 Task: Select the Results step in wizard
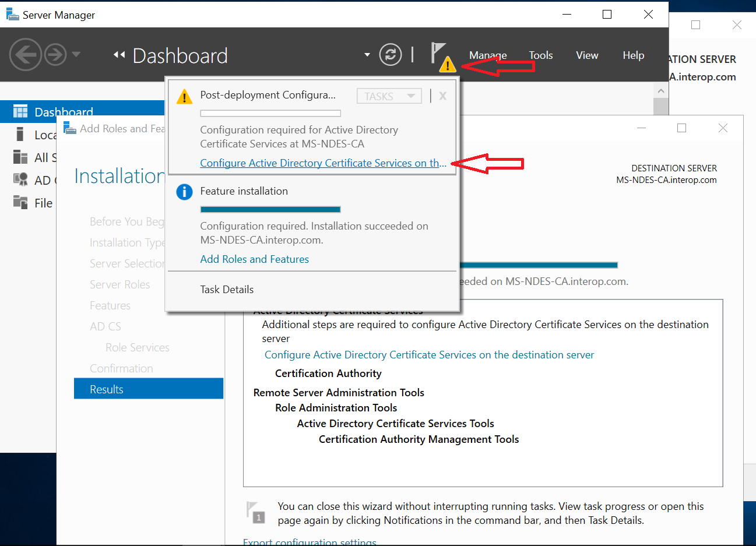[149, 389]
